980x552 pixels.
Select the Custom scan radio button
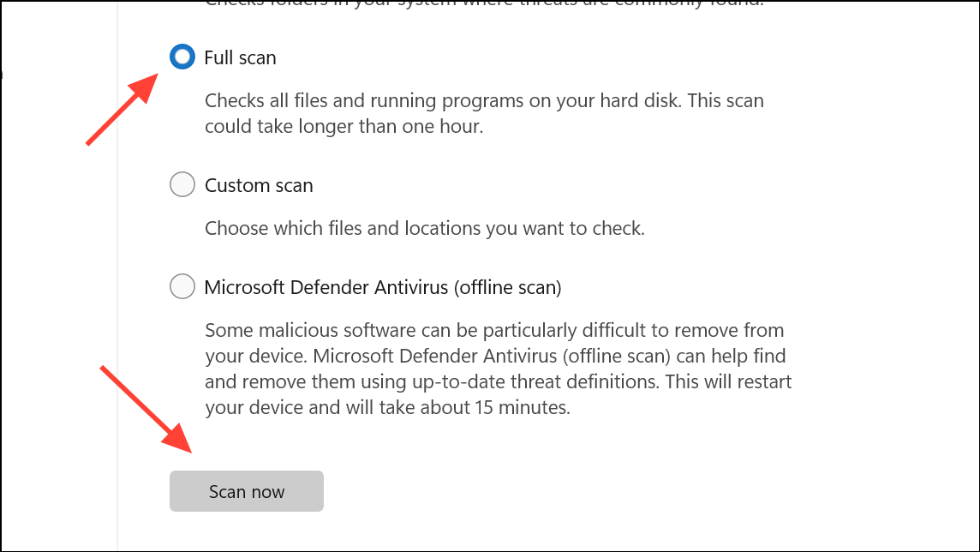pos(182,184)
